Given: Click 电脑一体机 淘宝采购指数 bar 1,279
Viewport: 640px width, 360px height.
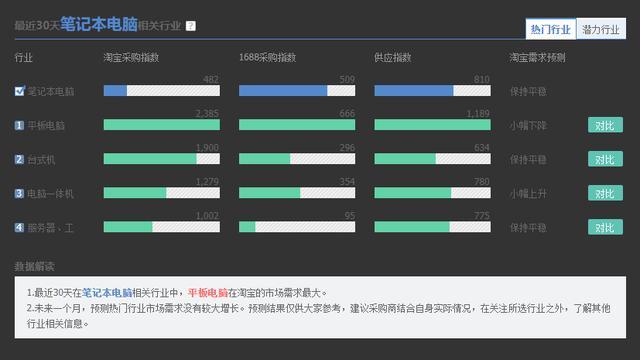Looking at the screenshot, I should pos(162,193).
